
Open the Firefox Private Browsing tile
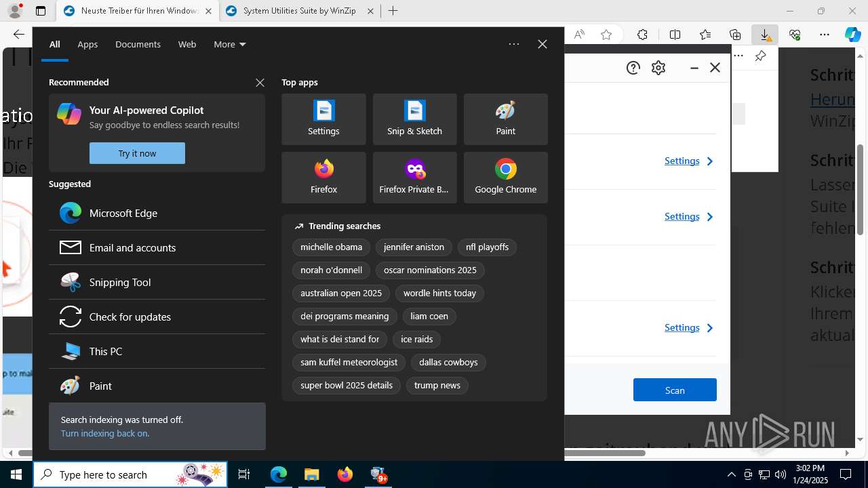(x=414, y=178)
